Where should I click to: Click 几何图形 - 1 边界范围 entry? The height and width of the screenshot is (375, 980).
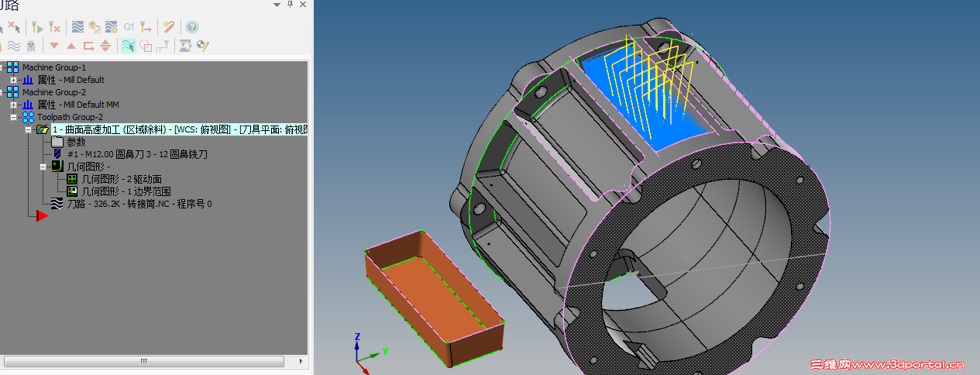[126, 191]
